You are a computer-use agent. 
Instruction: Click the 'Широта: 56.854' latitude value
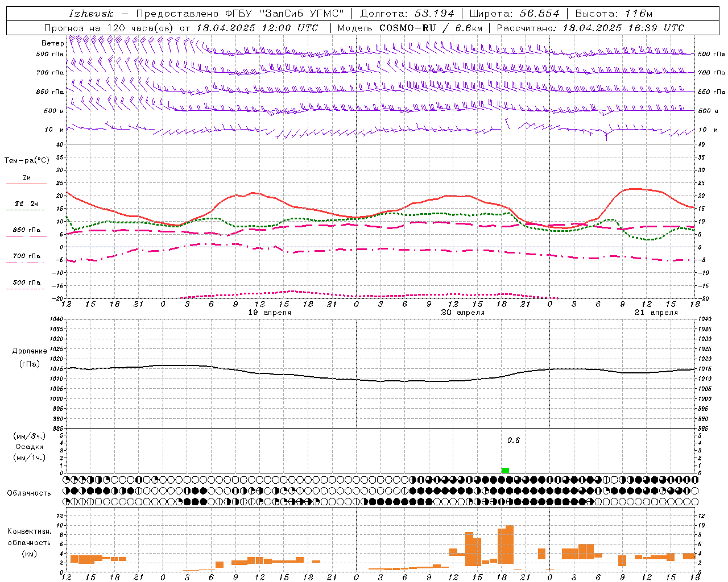click(514, 13)
